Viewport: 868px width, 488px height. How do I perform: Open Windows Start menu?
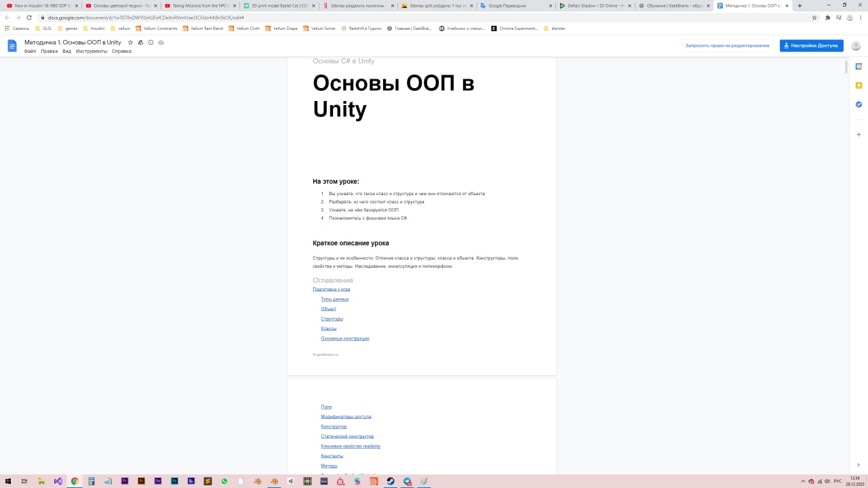(8, 481)
